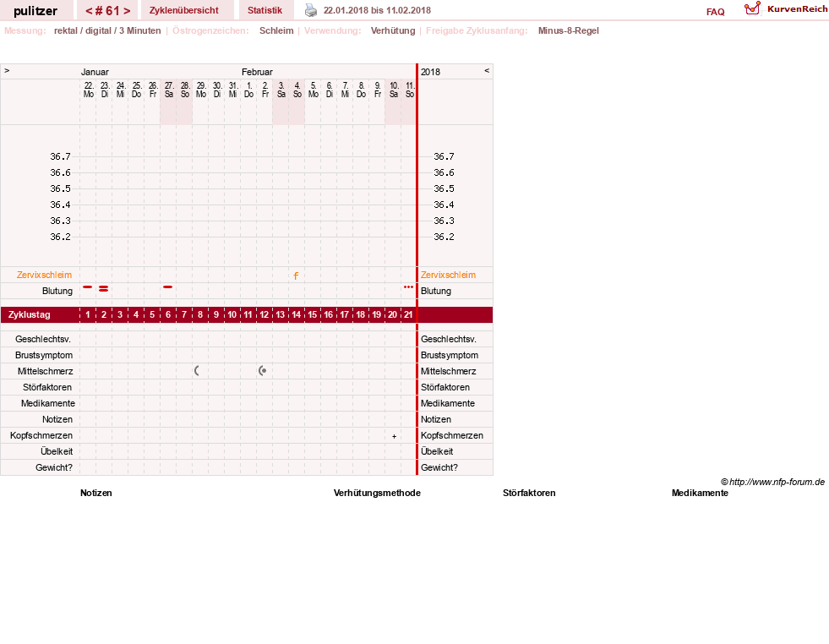Open the KurvenReich logo icon
Image resolution: width=829 pixels, height=644 pixels.
coord(752,8)
